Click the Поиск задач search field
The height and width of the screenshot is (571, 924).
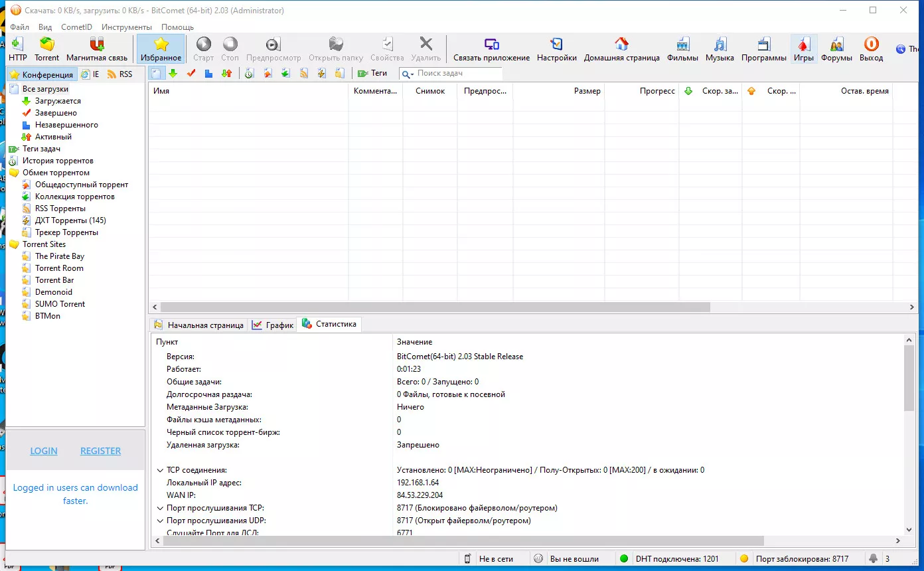click(x=458, y=74)
